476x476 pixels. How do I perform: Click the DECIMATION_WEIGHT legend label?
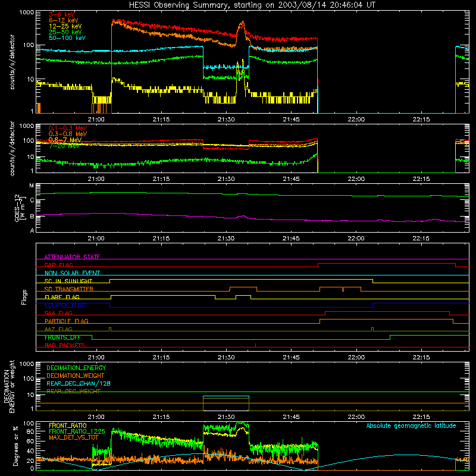coord(76,375)
